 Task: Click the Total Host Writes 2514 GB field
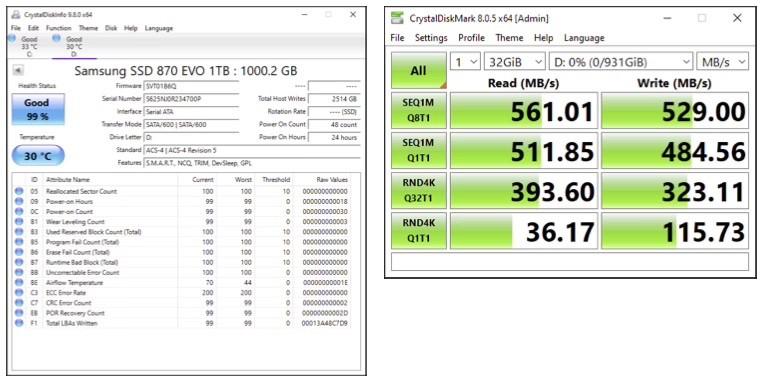pyautogui.click(x=334, y=99)
